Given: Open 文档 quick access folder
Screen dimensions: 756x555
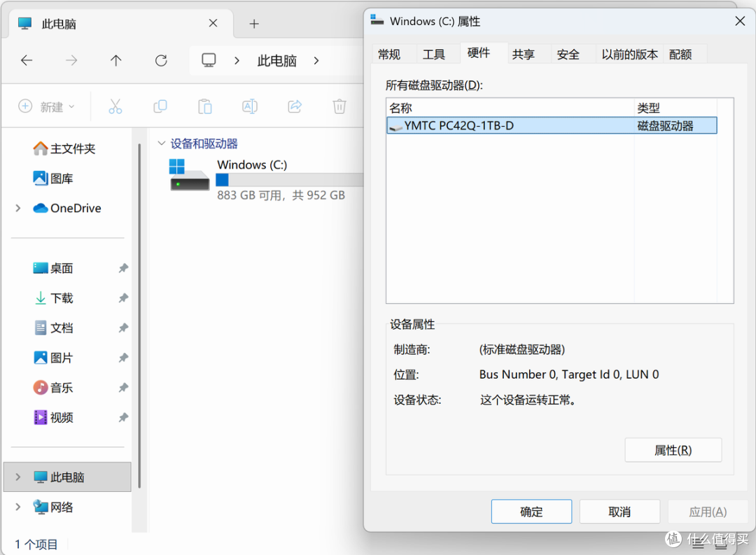Looking at the screenshot, I should point(53,328).
